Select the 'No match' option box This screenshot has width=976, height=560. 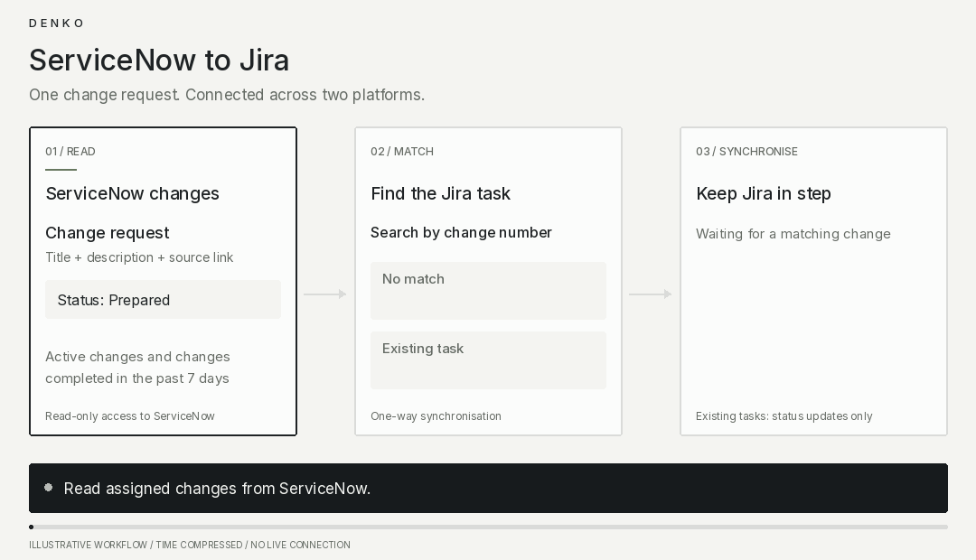point(489,291)
